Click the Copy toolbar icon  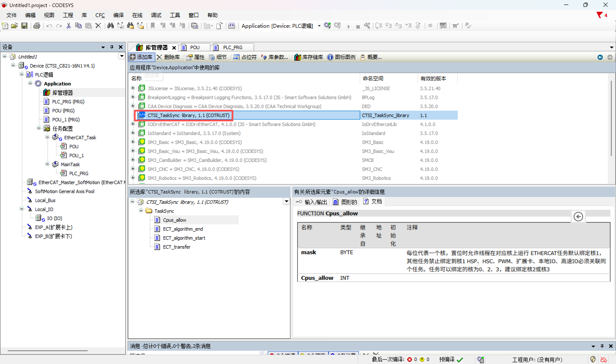pos(78,26)
